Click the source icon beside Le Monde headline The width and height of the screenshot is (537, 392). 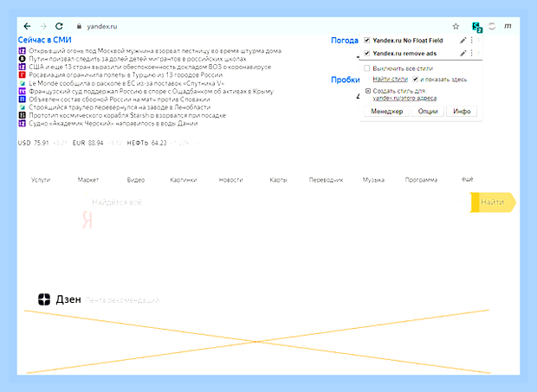pyautogui.click(x=23, y=83)
